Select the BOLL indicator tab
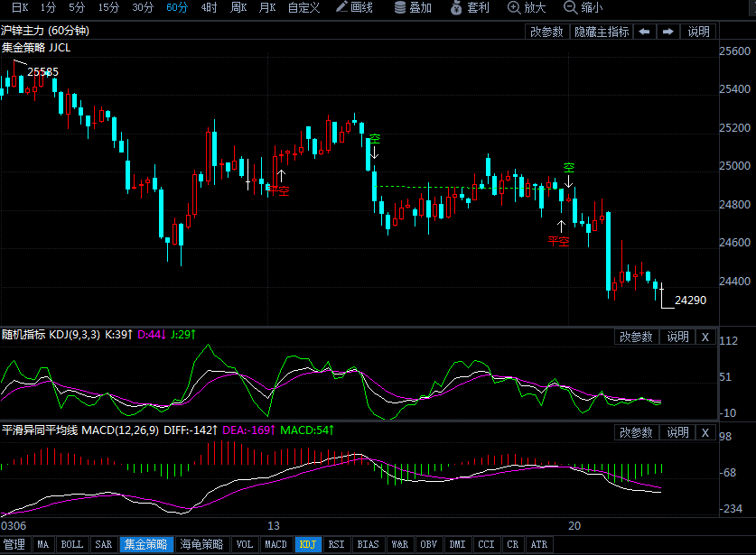This screenshot has height=555, width=756. pyautogui.click(x=71, y=544)
